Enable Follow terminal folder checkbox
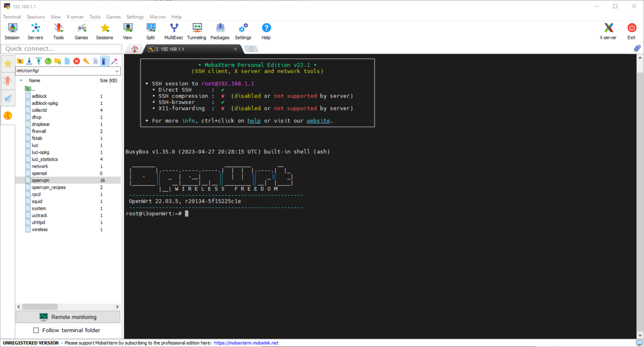 pyautogui.click(x=36, y=330)
